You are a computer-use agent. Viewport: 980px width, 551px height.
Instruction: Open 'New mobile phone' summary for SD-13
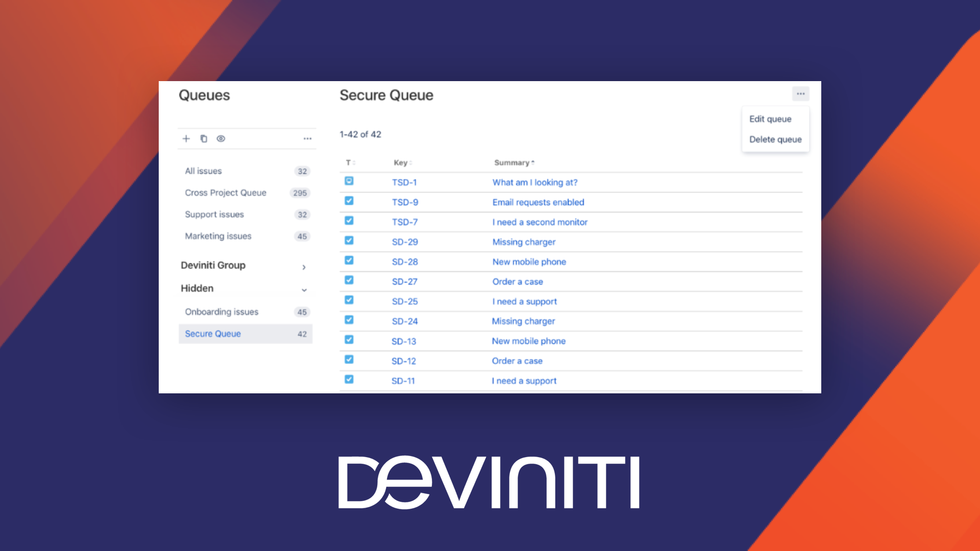[x=529, y=341]
